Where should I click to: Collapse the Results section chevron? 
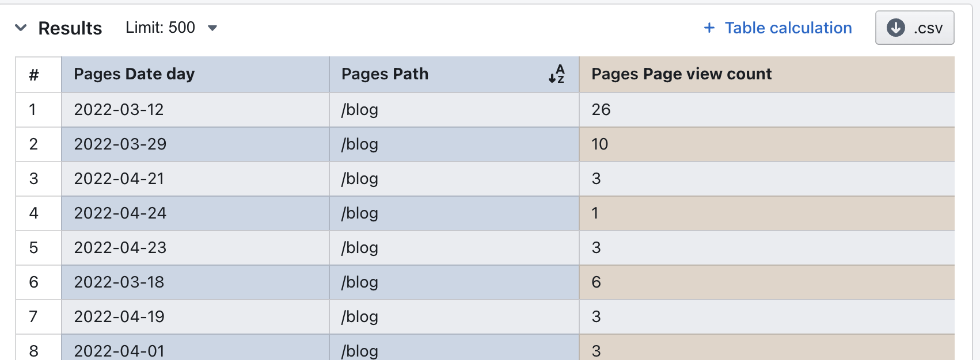point(21,28)
